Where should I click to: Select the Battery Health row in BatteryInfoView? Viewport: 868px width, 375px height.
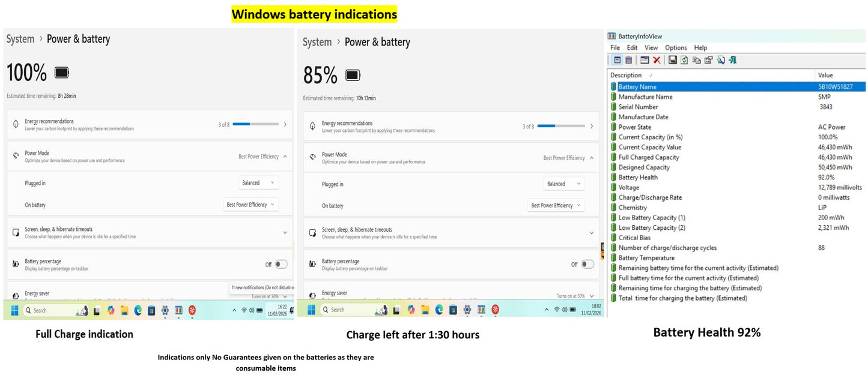pyautogui.click(x=638, y=178)
